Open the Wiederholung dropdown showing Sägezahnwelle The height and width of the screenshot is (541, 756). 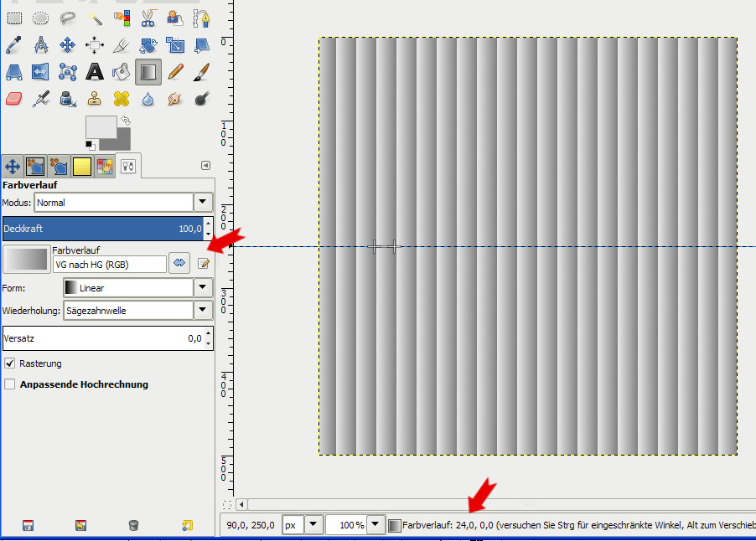pos(138,310)
